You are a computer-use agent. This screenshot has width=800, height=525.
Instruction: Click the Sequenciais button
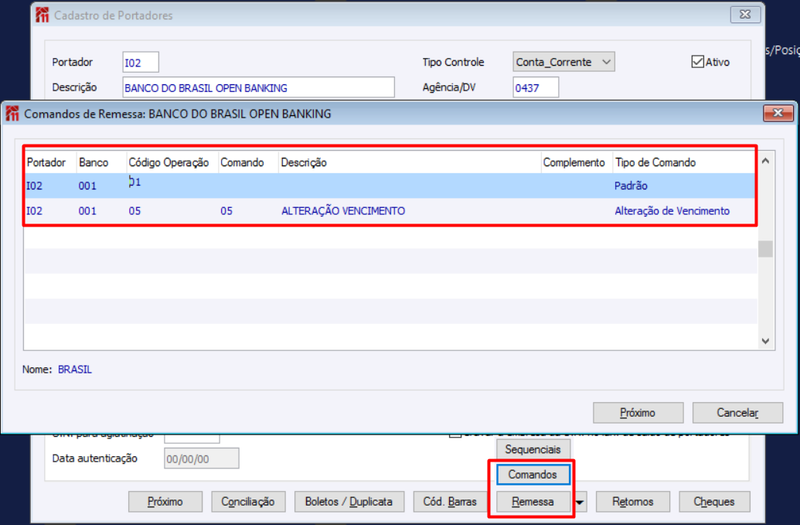tap(533, 449)
